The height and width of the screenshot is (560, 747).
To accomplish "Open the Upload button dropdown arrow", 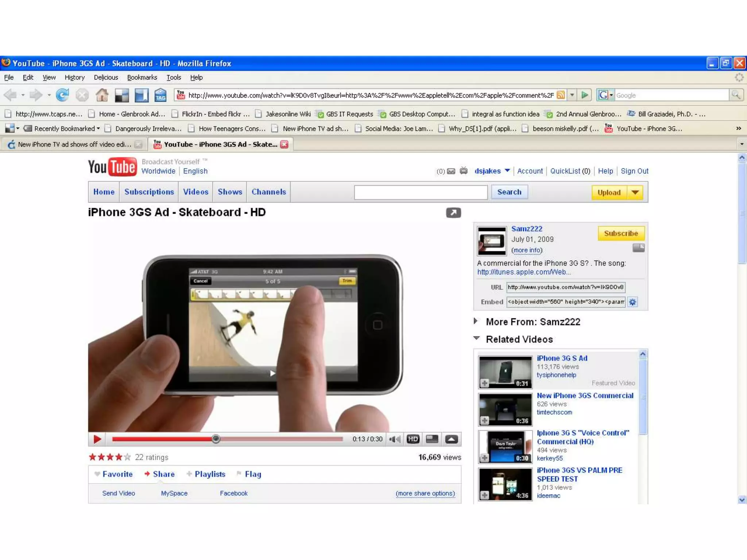I will pyautogui.click(x=635, y=192).
